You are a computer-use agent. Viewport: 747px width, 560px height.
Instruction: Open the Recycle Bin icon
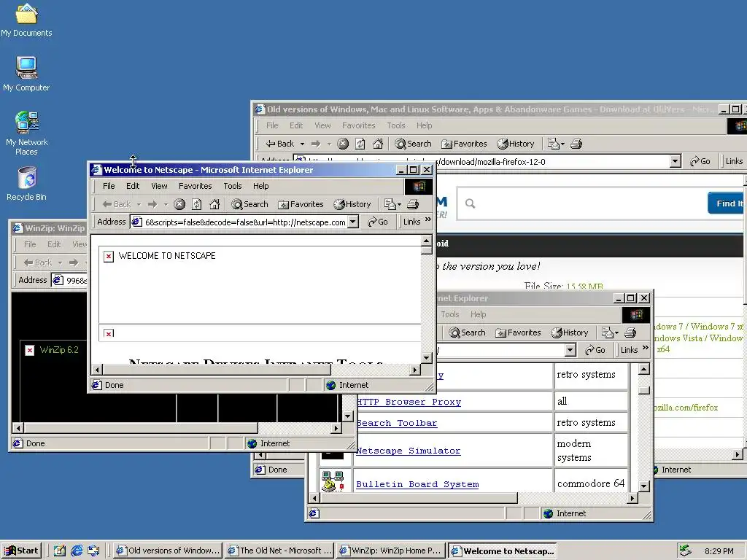click(26, 183)
